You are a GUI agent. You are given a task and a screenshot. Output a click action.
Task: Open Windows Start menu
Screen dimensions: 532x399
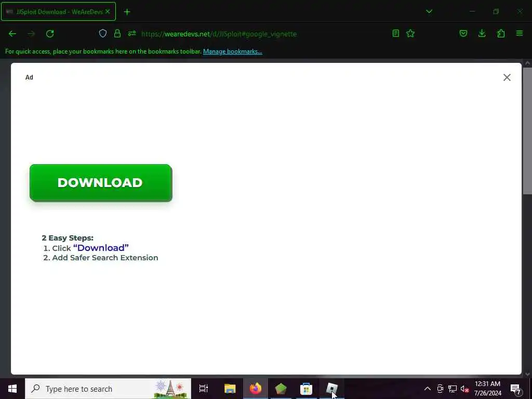point(12,389)
